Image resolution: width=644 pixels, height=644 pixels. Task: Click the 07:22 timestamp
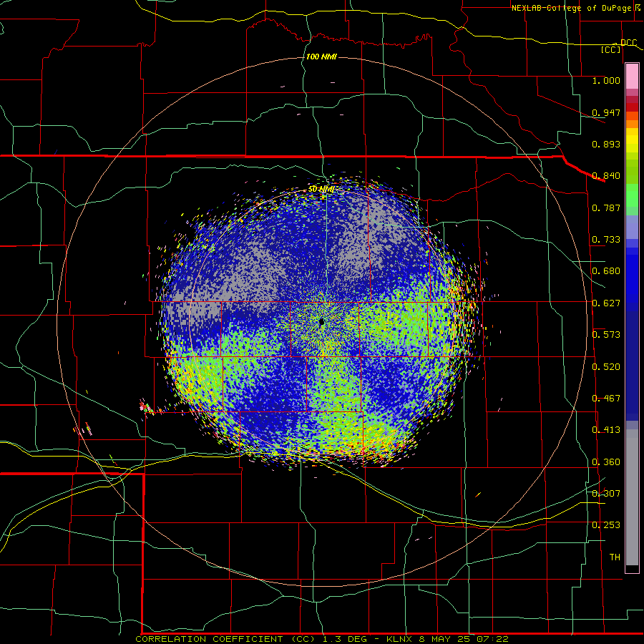(492, 639)
